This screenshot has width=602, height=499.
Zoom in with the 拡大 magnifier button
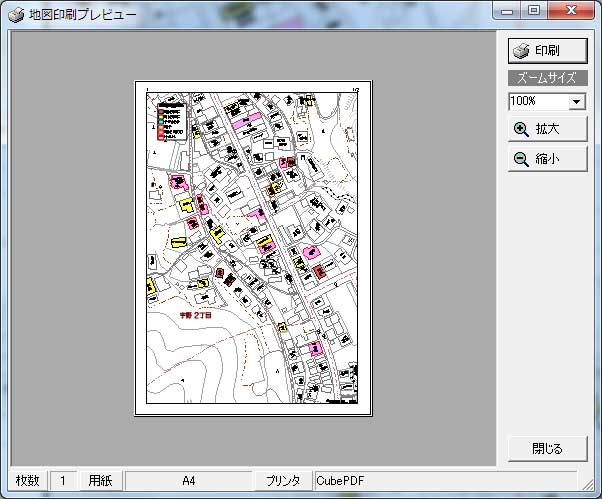coord(547,129)
